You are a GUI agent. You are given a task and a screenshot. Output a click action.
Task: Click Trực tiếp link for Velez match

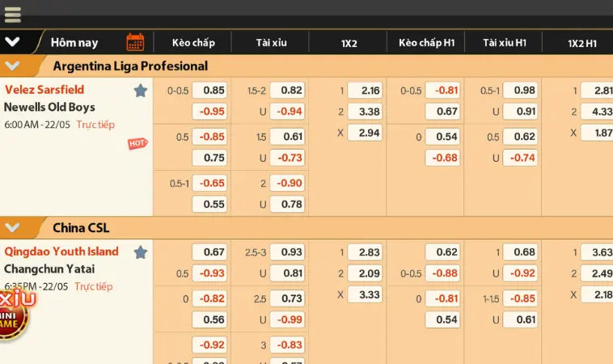pos(95,125)
